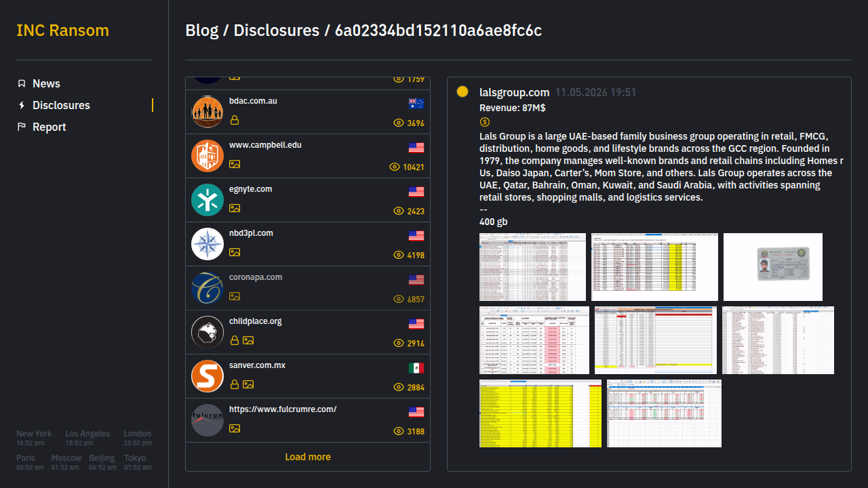The image size is (868, 488).
Task: Open the lalsgroup.com title link
Action: tap(514, 92)
